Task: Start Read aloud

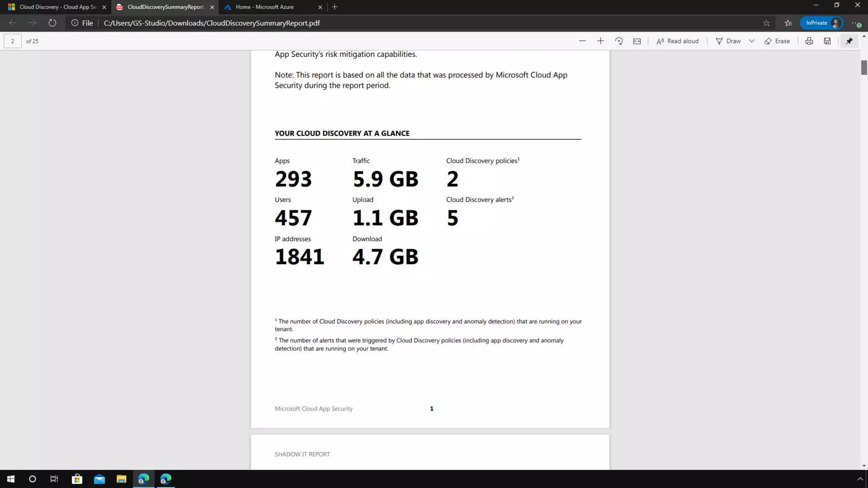Action: click(677, 41)
